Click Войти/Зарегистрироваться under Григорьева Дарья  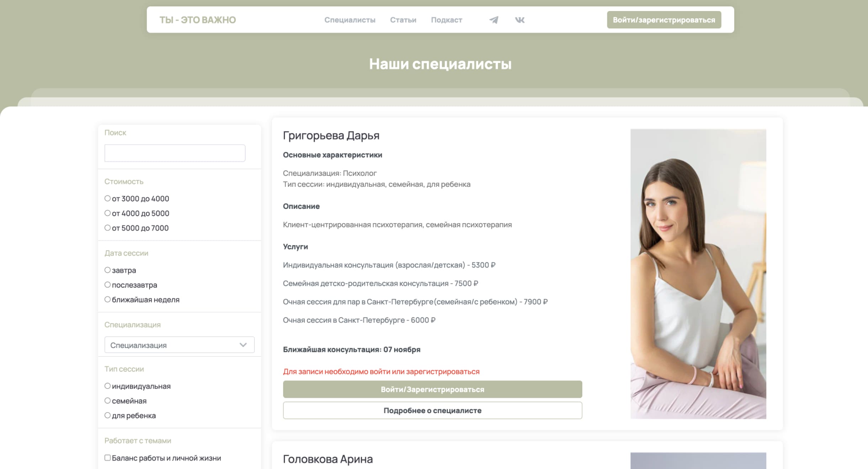(432, 389)
